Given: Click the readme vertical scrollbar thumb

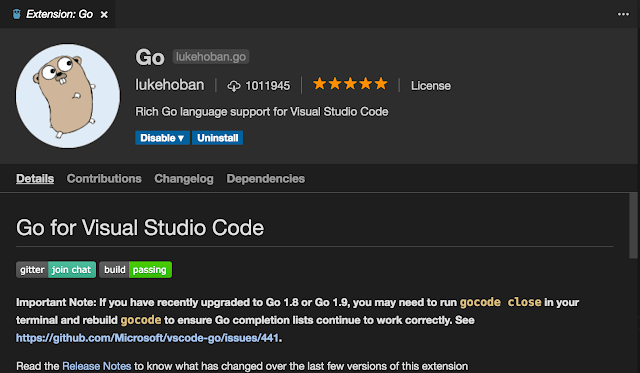Looking at the screenshot, I should (633, 226).
